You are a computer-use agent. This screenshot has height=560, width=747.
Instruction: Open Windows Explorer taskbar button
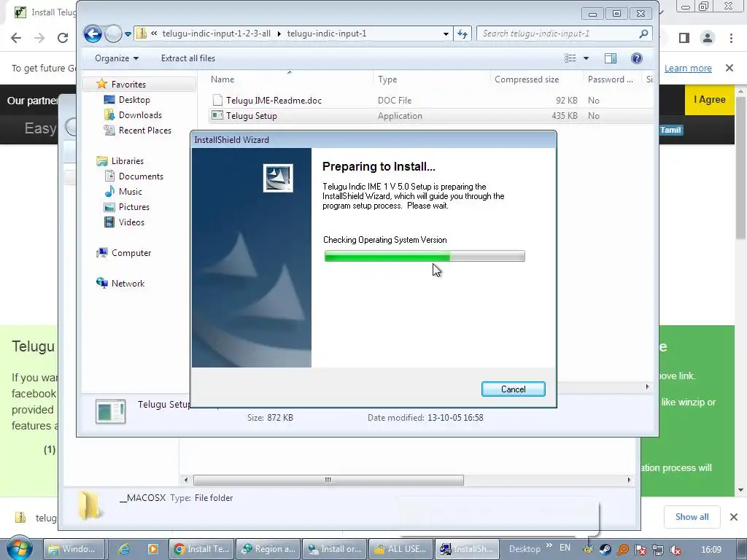point(74,549)
